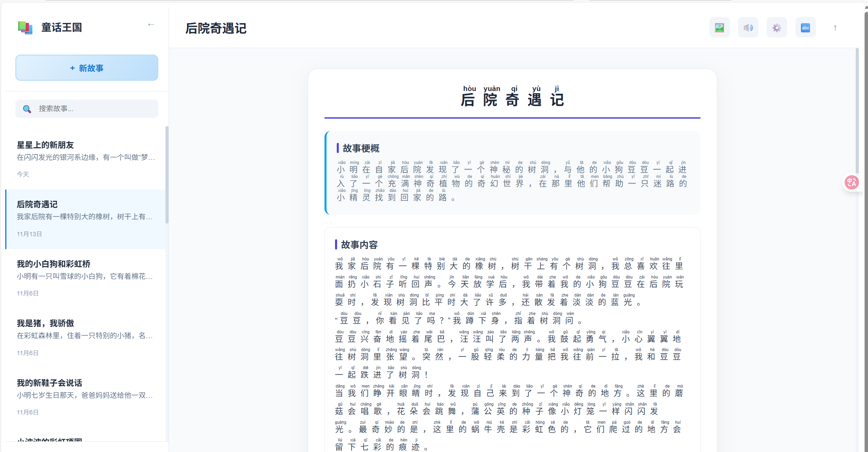Click the 童话王国 colored books logo
The image size is (868, 452).
pyautogui.click(x=25, y=27)
